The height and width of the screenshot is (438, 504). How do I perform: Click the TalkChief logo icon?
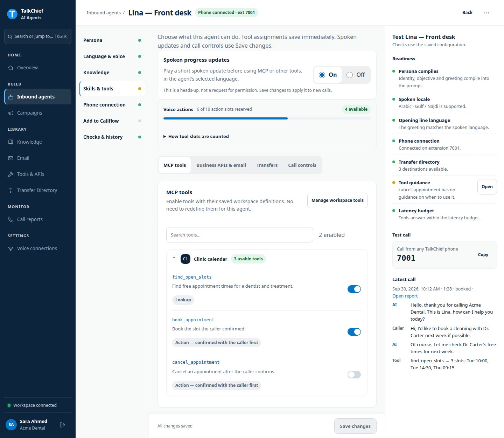tap(12, 14)
